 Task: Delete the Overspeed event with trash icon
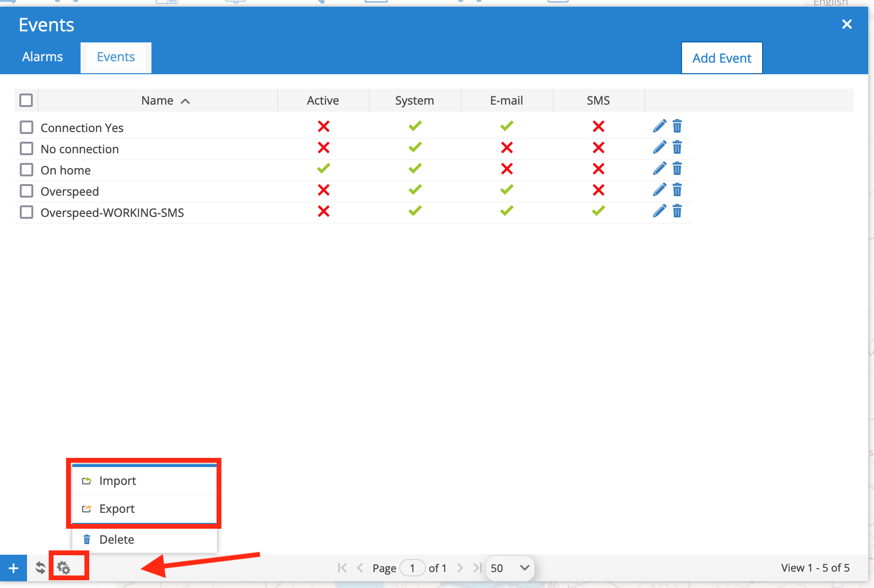(x=677, y=190)
